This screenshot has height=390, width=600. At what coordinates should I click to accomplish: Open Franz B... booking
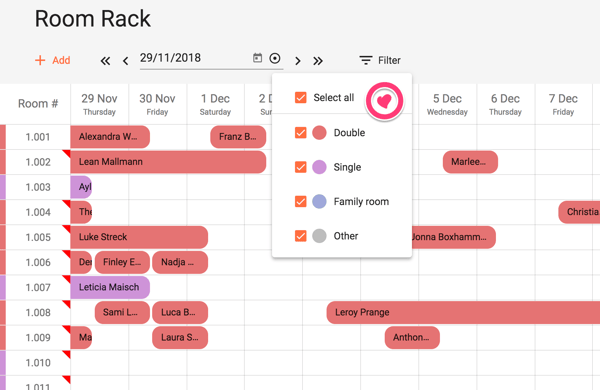[238, 137]
